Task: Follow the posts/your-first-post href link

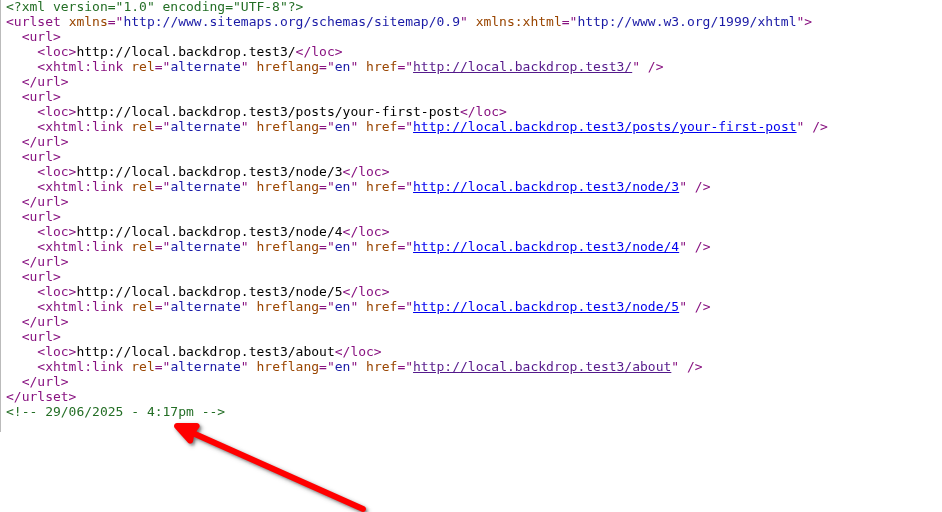Action: click(x=604, y=127)
